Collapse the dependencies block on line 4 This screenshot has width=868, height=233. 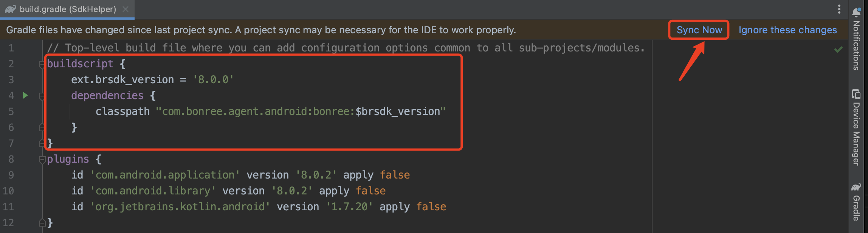42,96
